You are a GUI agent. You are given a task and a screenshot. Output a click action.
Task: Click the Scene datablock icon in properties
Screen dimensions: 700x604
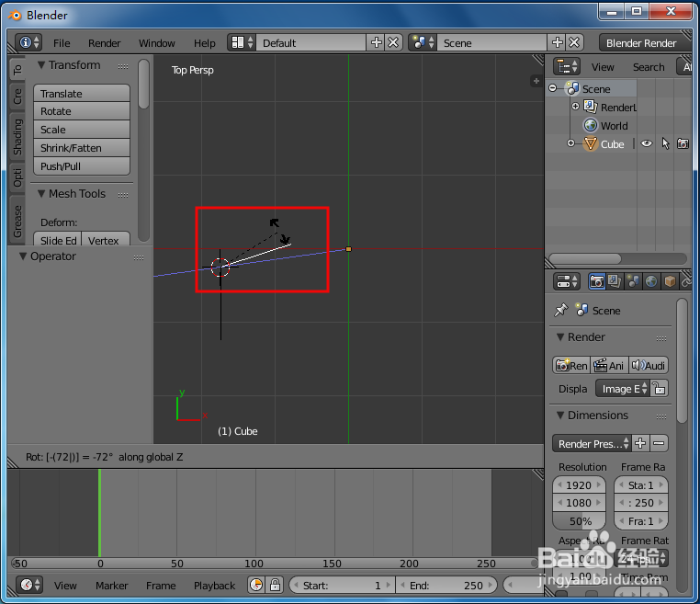pos(581,310)
